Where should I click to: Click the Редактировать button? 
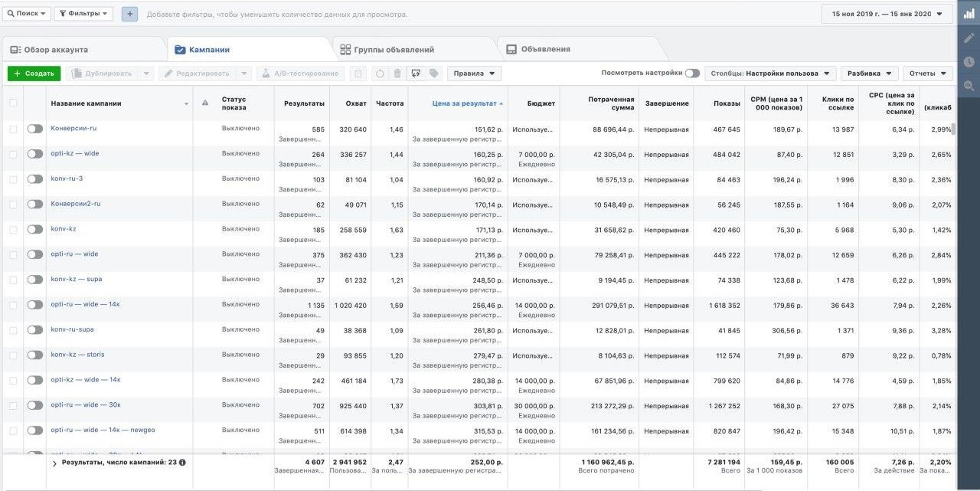(197, 74)
